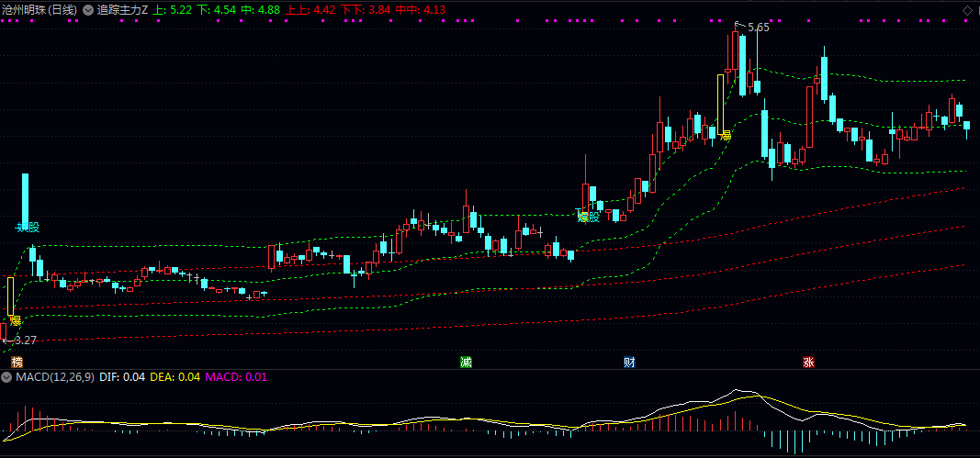Expand the MACD indicator settings chevron
This screenshot has width=980, height=458.
(x=6, y=377)
